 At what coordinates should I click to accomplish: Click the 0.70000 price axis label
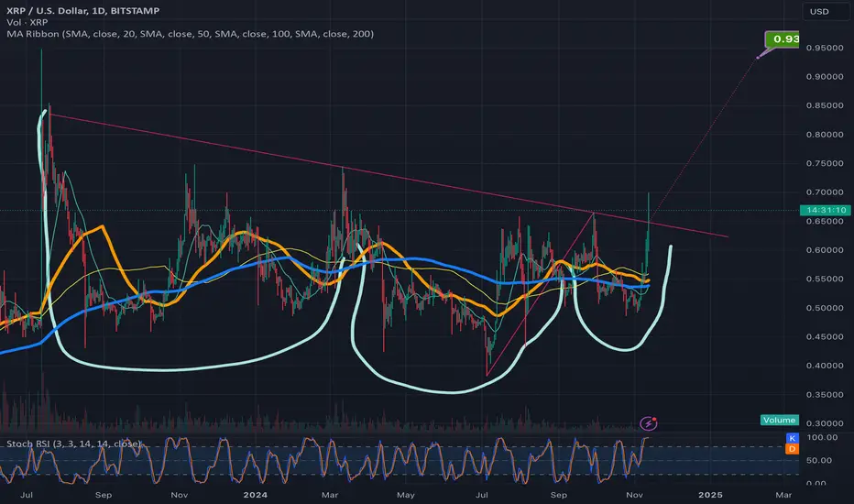coord(825,192)
